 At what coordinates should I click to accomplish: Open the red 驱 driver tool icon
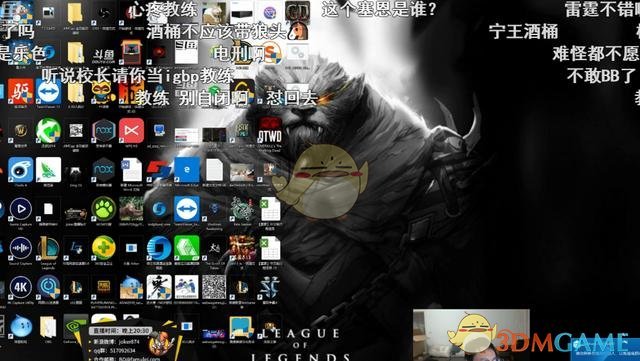click(x=20, y=91)
